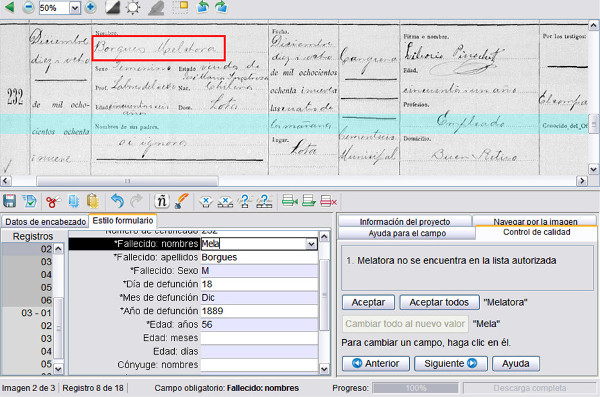Click the submit batch checkmark icon
The width and height of the screenshot is (600, 397).
click(x=29, y=201)
